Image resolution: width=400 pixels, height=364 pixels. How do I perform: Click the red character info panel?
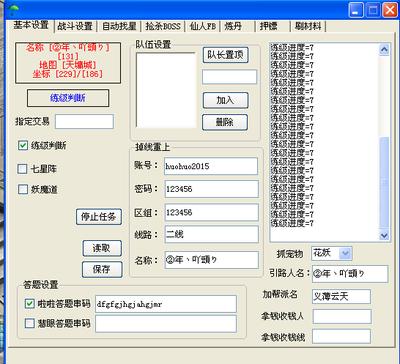(68, 63)
